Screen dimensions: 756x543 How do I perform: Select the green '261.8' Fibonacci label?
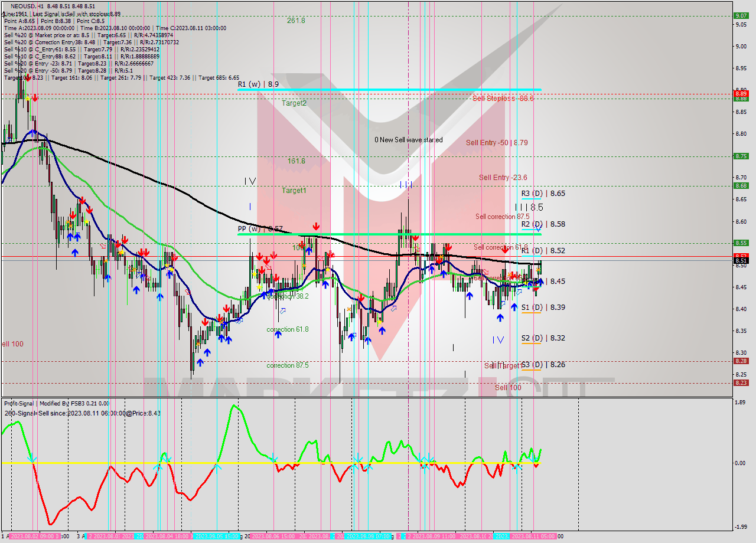point(296,20)
